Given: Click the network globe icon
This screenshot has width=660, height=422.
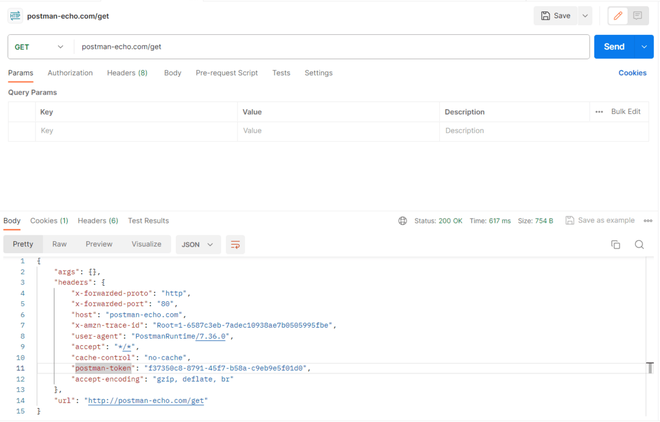Looking at the screenshot, I should tap(402, 221).
